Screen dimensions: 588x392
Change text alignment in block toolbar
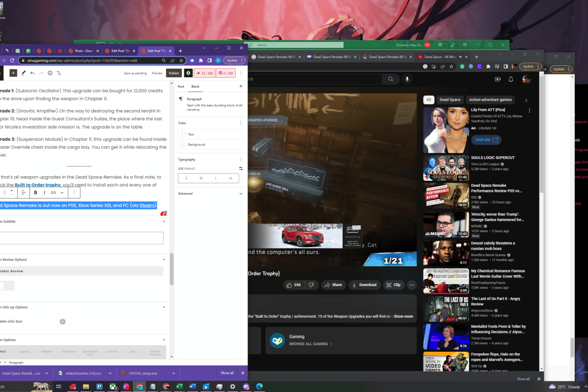tap(23, 192)
